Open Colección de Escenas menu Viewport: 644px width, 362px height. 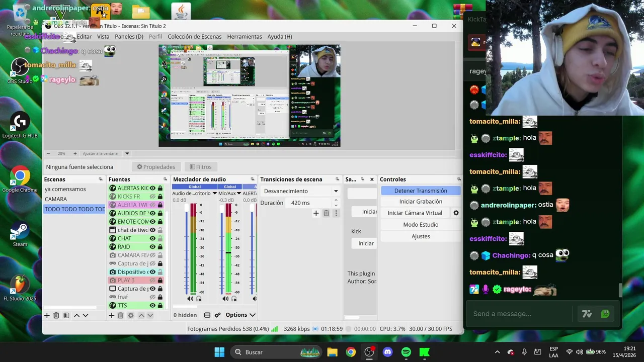(195, 37)
